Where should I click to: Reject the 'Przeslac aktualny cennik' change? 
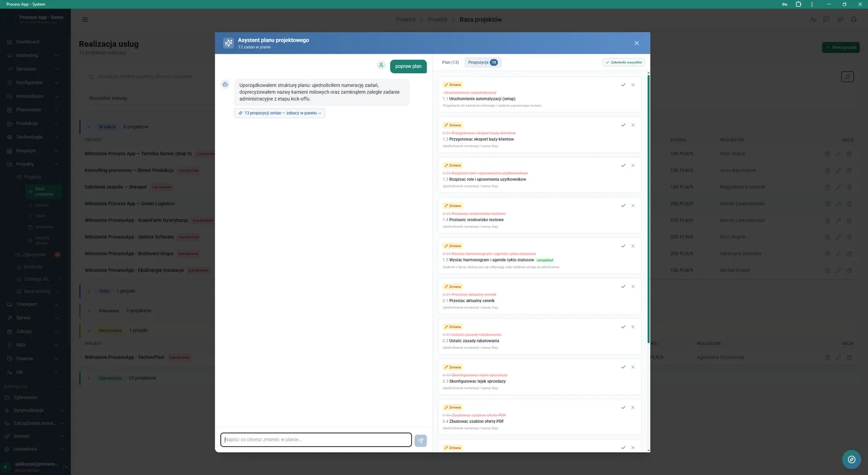[633, 287]
